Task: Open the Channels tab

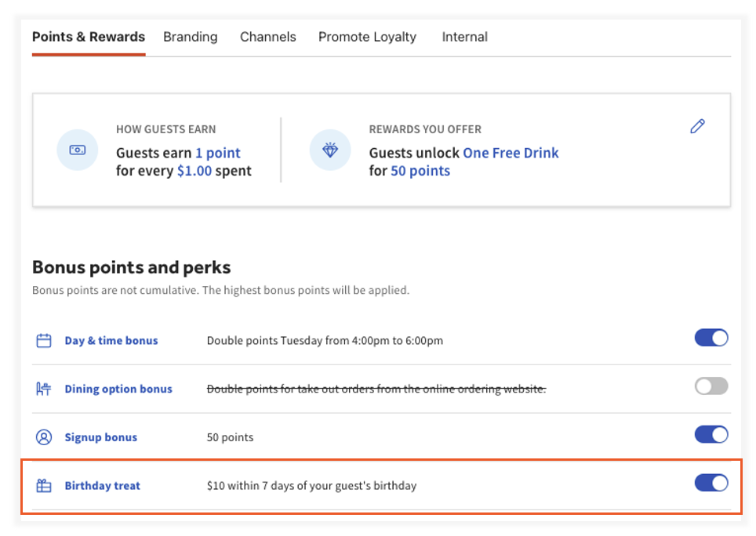Action: pyautogui.click(x=267, y=37)
